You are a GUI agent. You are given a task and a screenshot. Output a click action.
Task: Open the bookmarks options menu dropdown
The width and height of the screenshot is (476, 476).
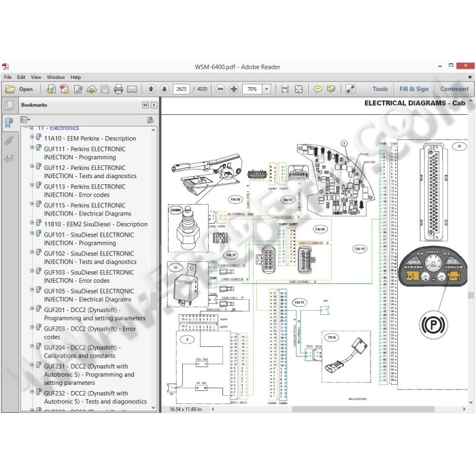click(x=25, y=120)
